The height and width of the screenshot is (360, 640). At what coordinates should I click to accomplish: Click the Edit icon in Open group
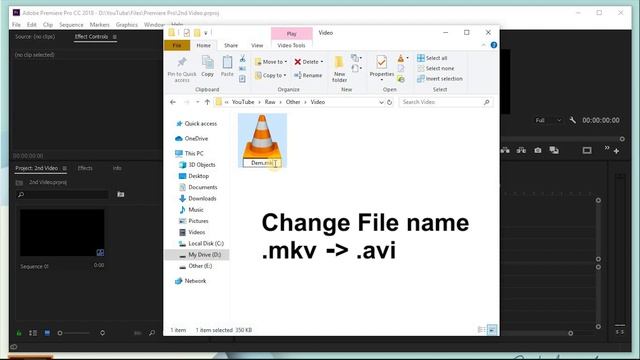401,69
